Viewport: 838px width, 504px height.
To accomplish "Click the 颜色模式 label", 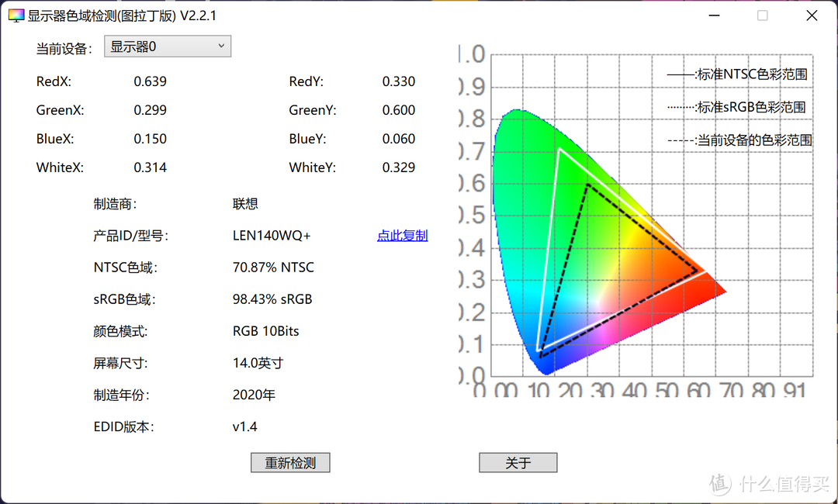I will (120, 331).
